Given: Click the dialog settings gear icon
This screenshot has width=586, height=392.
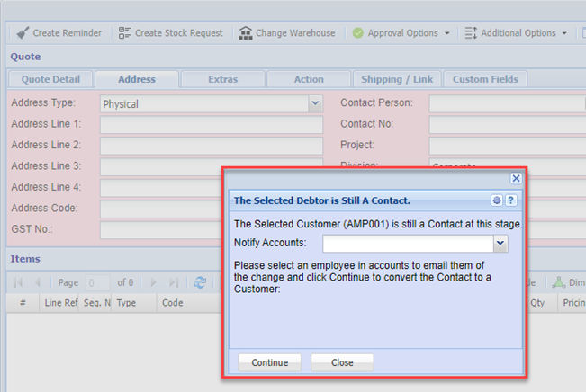Looking at the screenshot, I should tap(497, 200).
